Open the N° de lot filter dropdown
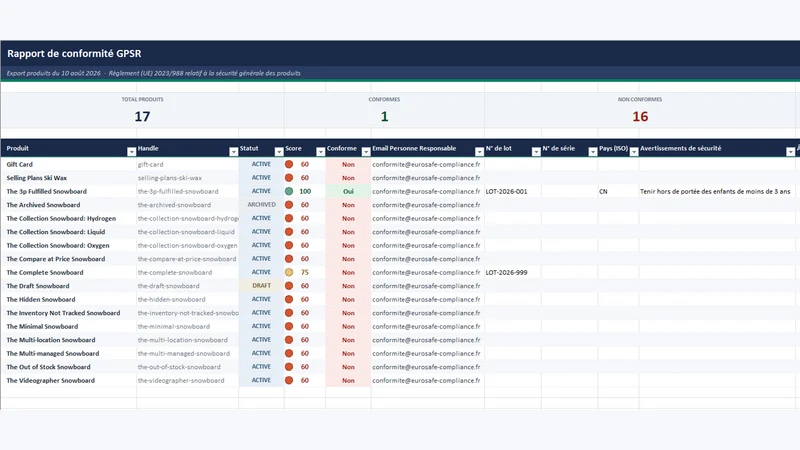 [536, 152]
